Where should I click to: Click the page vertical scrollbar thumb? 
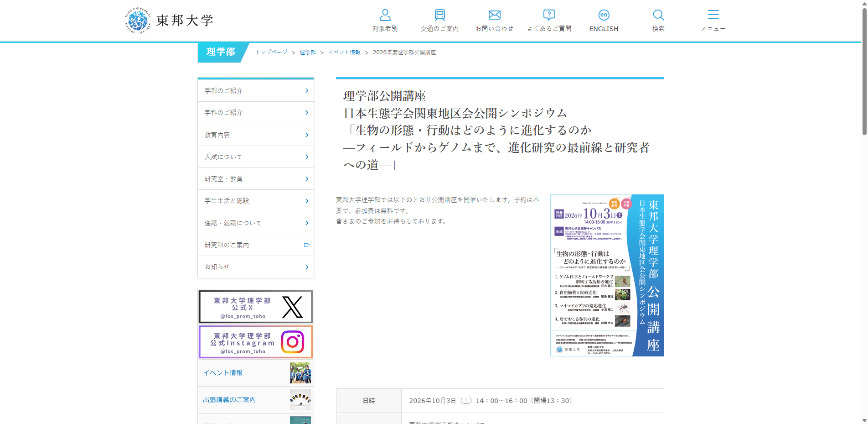(x=864, y=71)
